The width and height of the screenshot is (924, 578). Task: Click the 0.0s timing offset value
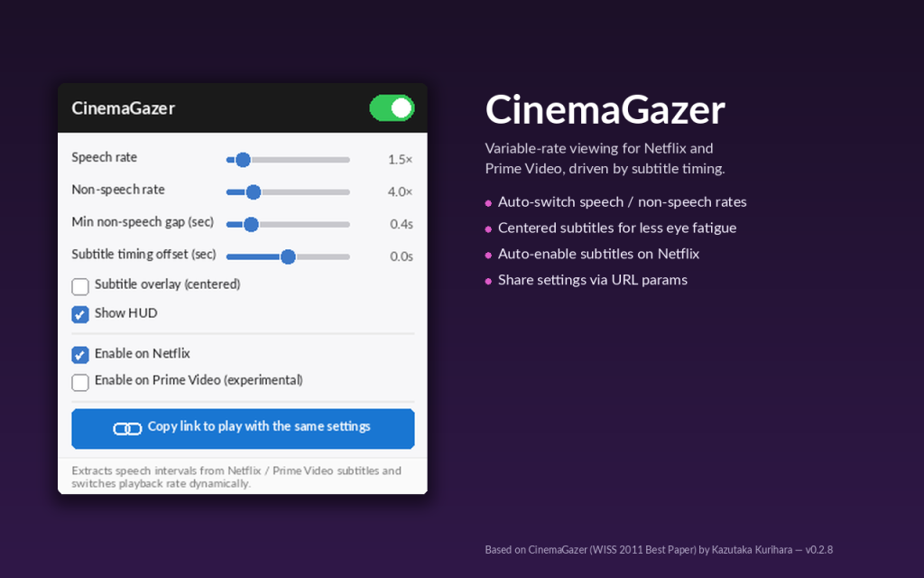pyautogui.click(x=402, y=256)
